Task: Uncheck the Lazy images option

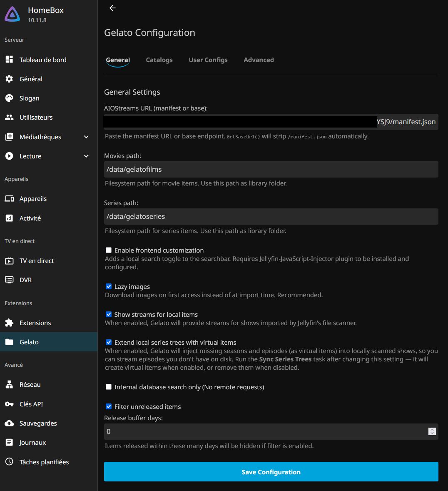Action: pyautogui.click(x=109, y=286)
